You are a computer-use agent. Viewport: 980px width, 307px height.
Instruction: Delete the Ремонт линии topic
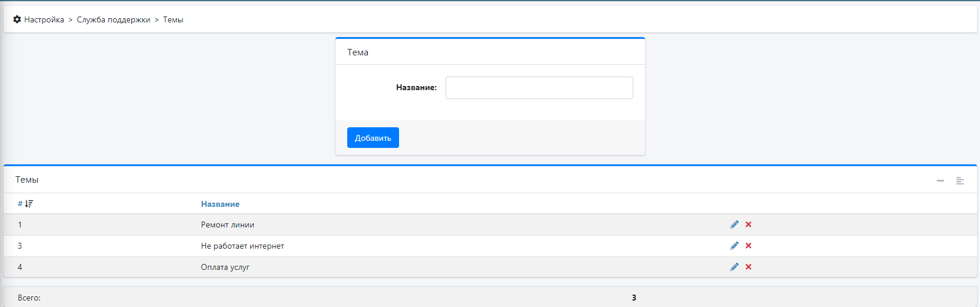coord(749,225)
